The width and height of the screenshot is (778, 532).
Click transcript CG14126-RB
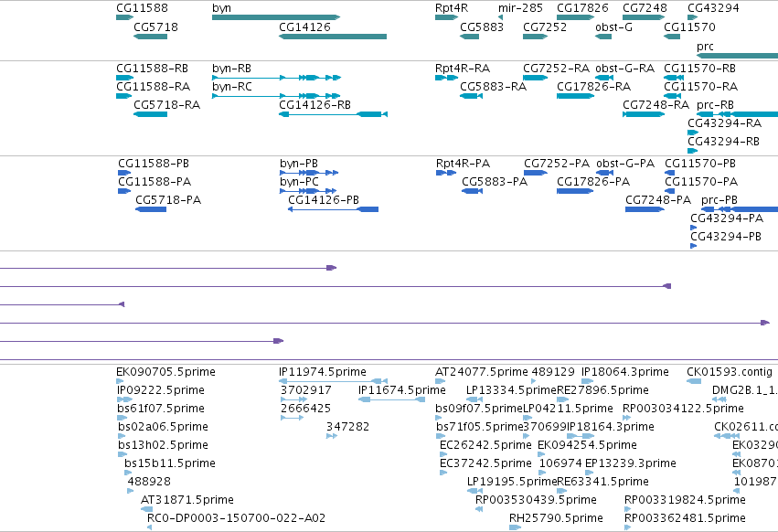click(333, 114)
